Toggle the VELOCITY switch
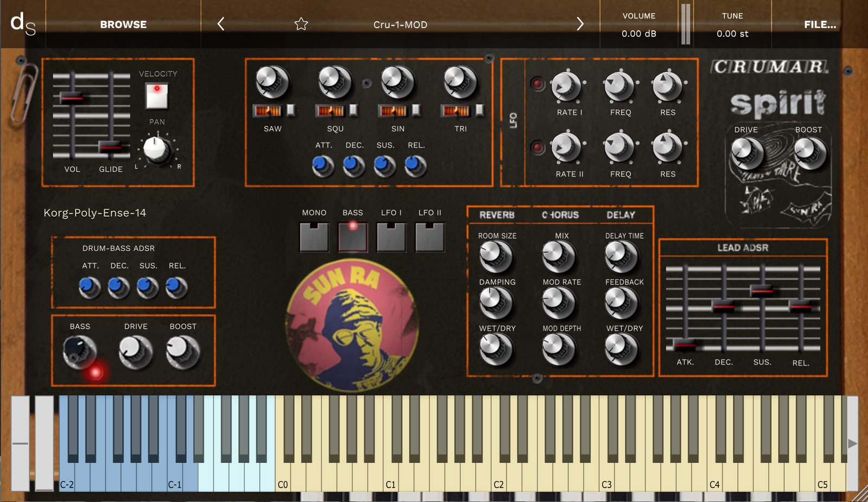This screenshot has width=868, height=502. [157, 96]
